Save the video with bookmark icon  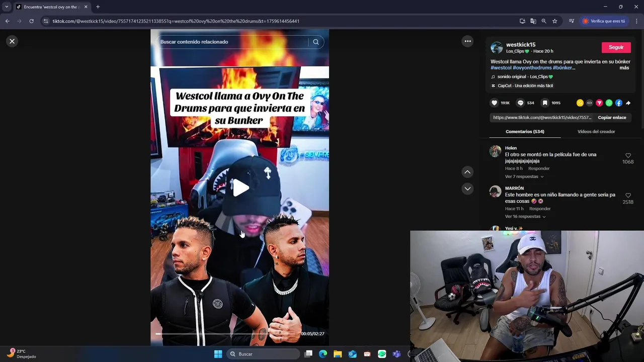pyautogui.click(x=545, y=103)
